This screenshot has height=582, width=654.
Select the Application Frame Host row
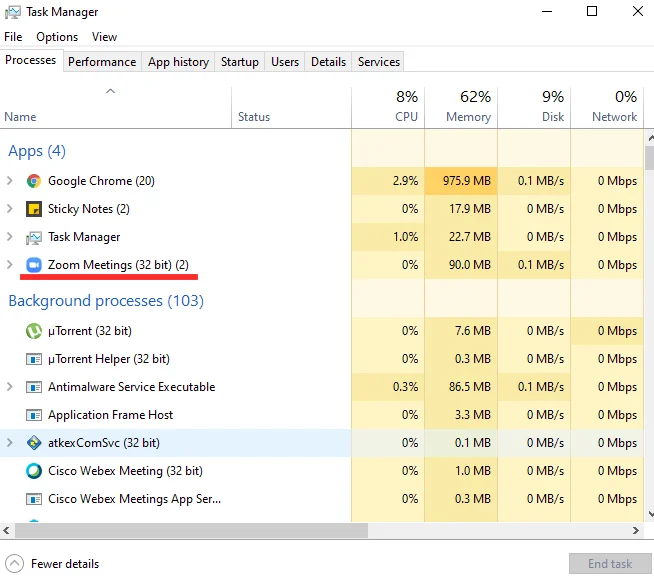coord(322,415)
